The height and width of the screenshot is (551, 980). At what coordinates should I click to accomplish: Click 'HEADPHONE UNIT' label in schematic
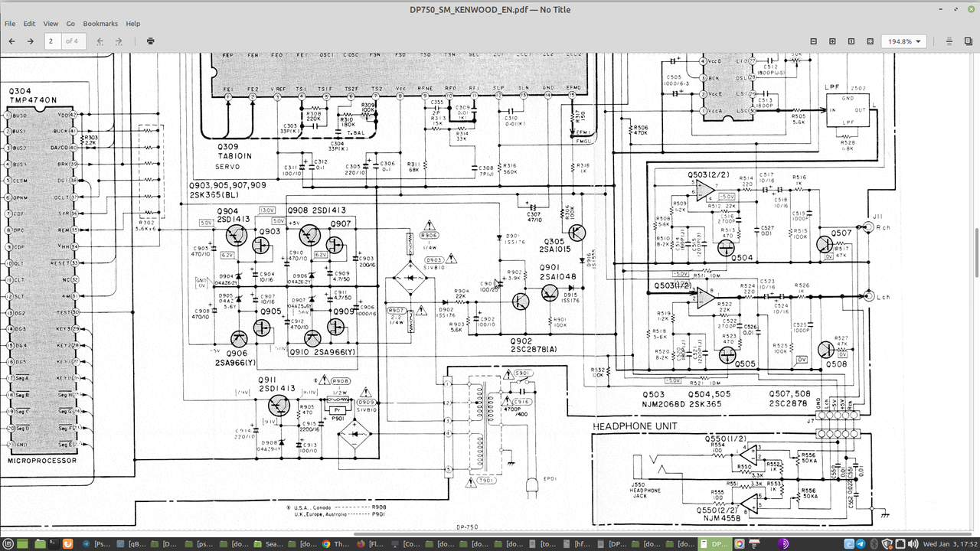click(x=634, y=426)
